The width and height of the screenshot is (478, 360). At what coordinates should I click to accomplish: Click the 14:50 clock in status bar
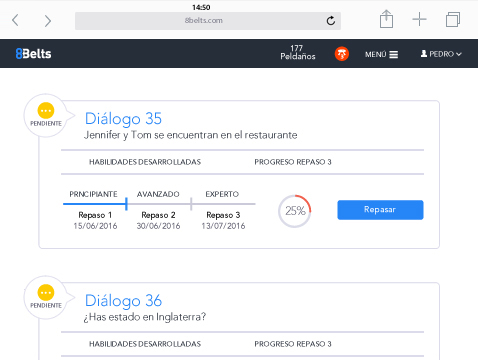(x=201, y=7)
